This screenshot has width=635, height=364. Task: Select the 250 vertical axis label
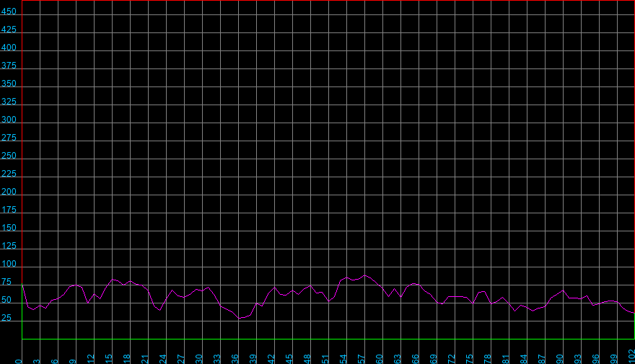(9, 156)
